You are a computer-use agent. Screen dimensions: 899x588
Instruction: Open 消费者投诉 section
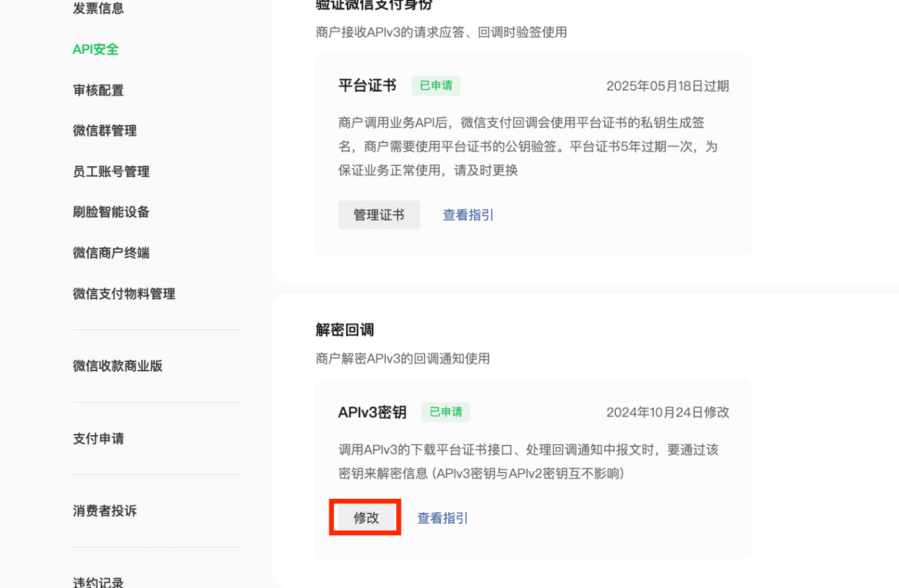coord(105,511)
